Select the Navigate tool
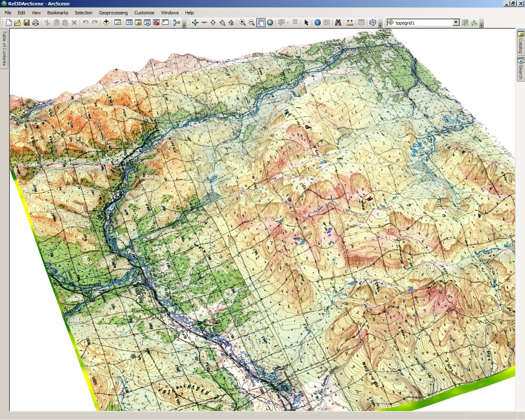Screen dimensions: 525x420 (x=195, y=23)
